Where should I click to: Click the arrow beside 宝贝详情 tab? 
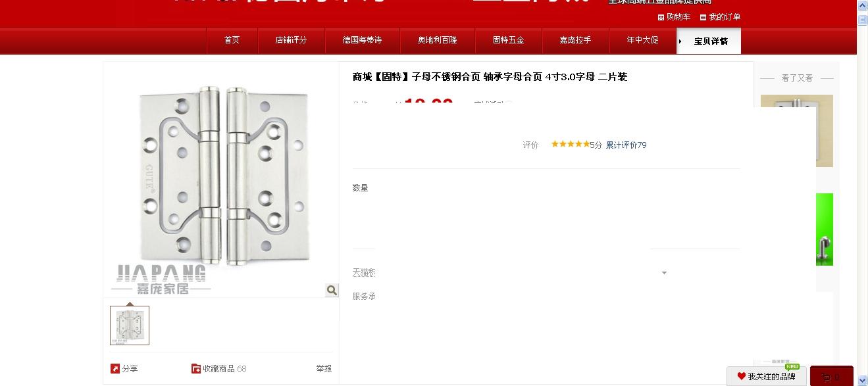click(x=680, y=41)
